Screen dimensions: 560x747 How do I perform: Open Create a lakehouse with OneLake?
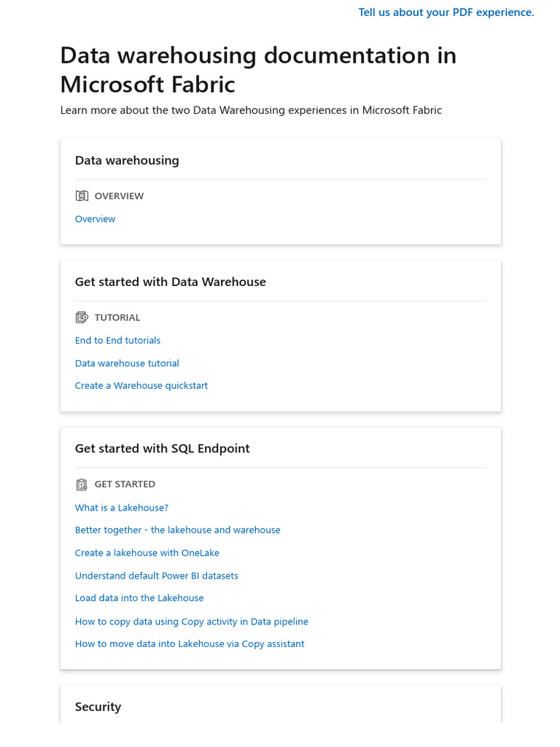147,553
